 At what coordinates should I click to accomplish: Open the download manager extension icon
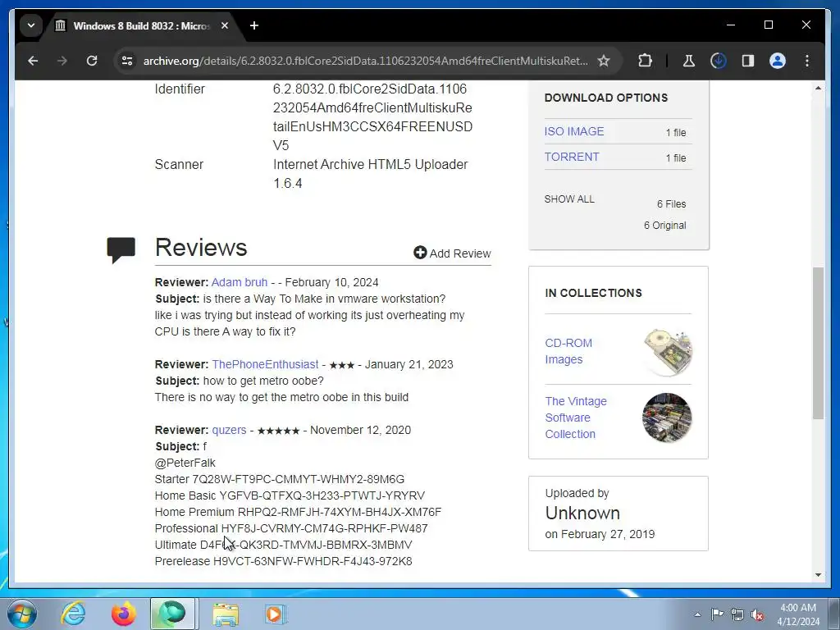tap(719, 61)
